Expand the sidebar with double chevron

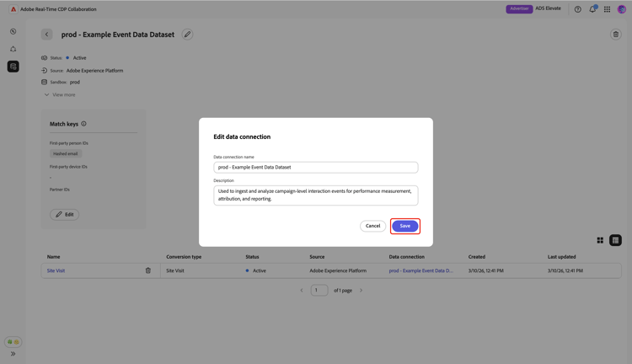13,354
